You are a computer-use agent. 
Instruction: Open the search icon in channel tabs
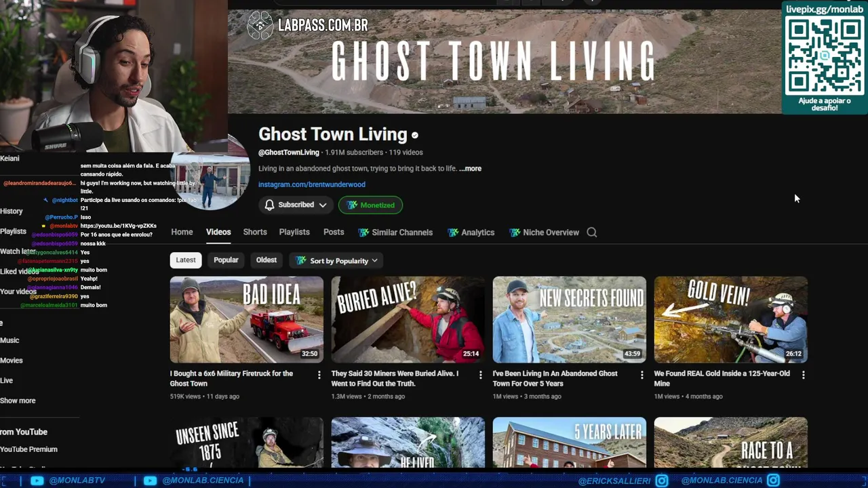pos(592,232)
